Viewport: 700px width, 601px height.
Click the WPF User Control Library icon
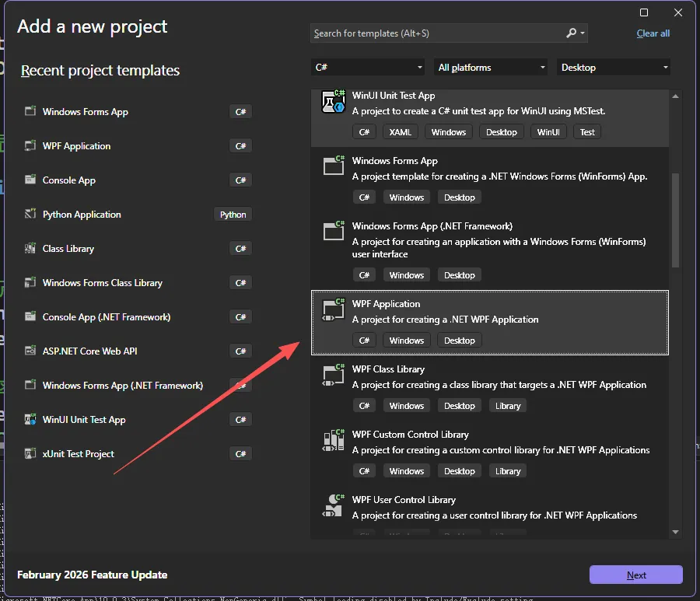[x=333, y=505]
